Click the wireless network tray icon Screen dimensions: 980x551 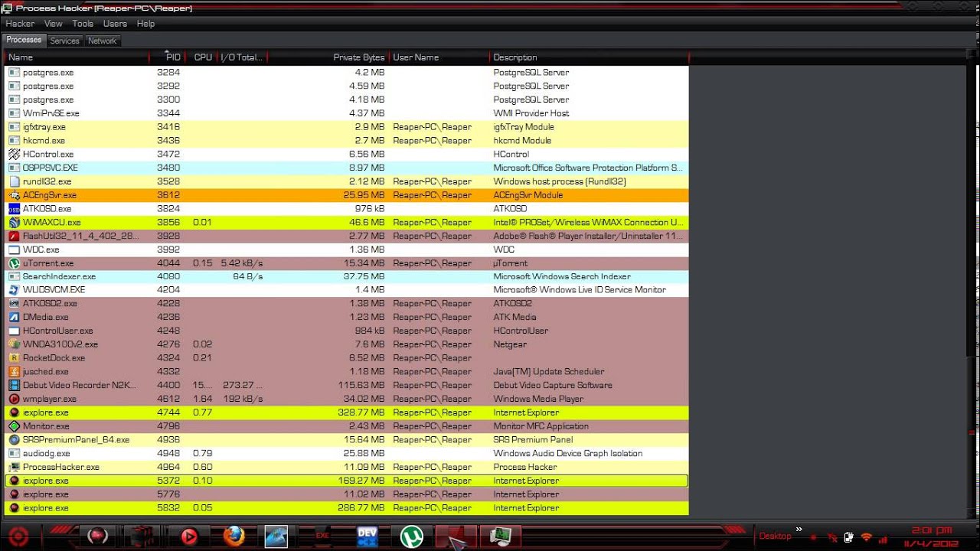[x=867, y=537]
